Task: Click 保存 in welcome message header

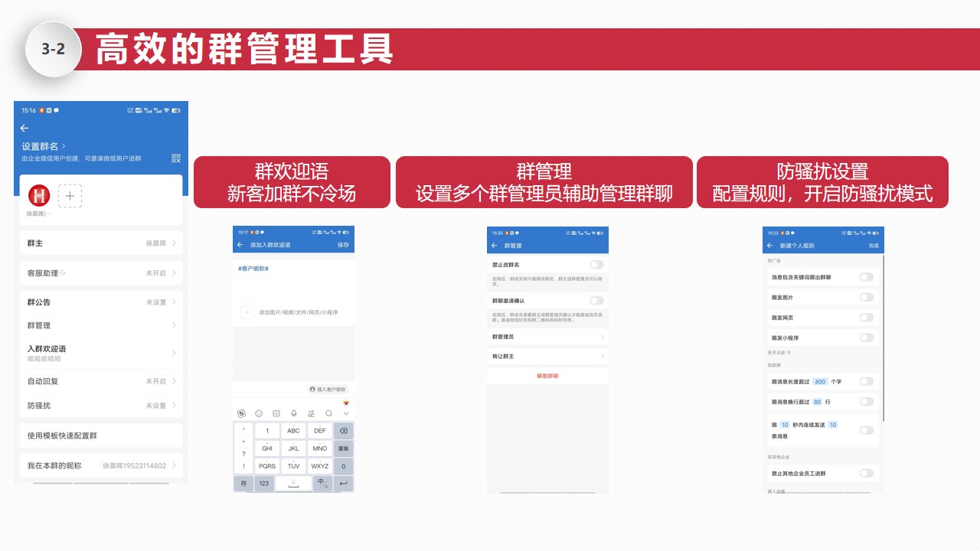Action: (343, 245)
